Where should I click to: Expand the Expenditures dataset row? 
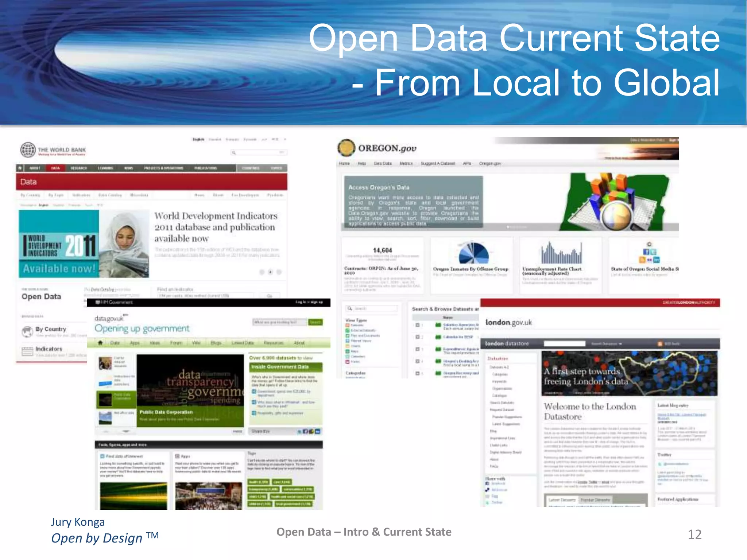417,349
